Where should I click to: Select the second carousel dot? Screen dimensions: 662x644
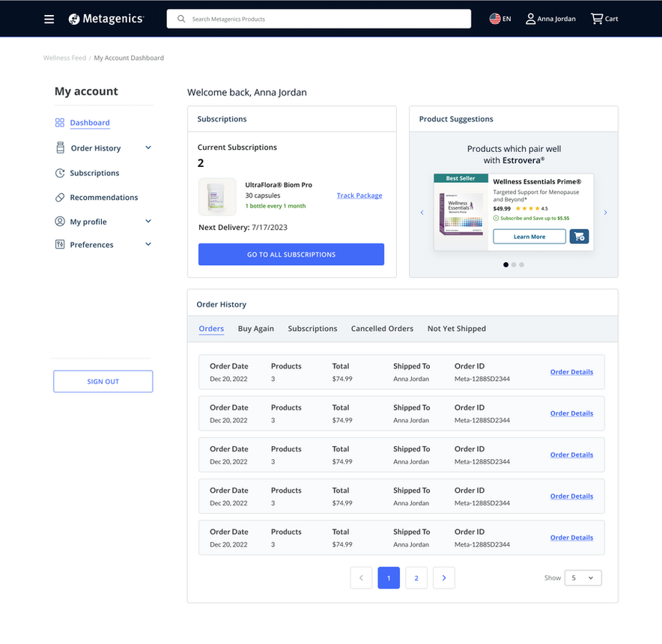[x=514, y=265]
